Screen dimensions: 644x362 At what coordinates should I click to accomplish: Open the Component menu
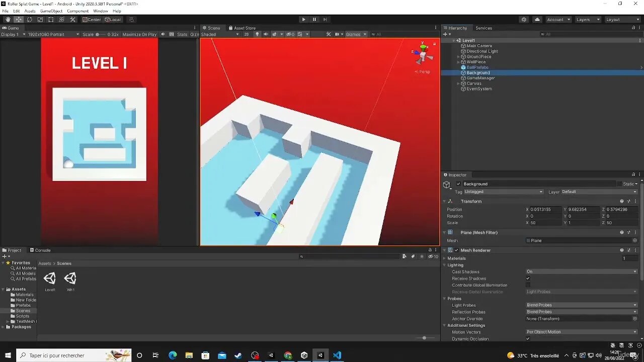[x=78, y=11]
